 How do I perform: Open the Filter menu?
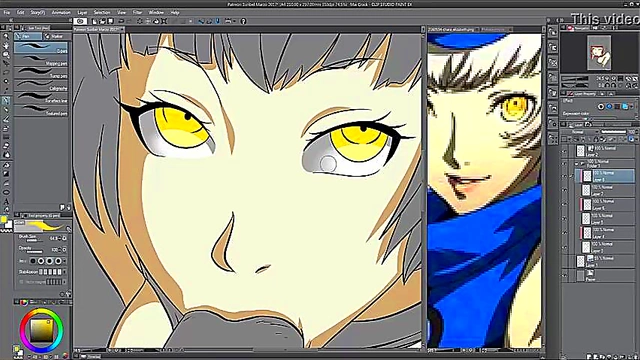137,13
